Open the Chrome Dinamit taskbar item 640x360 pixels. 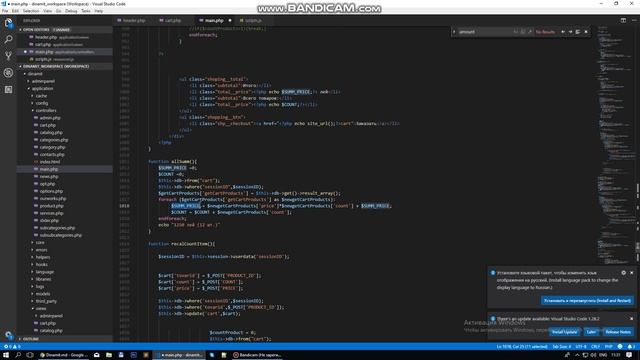pos(63,355)
